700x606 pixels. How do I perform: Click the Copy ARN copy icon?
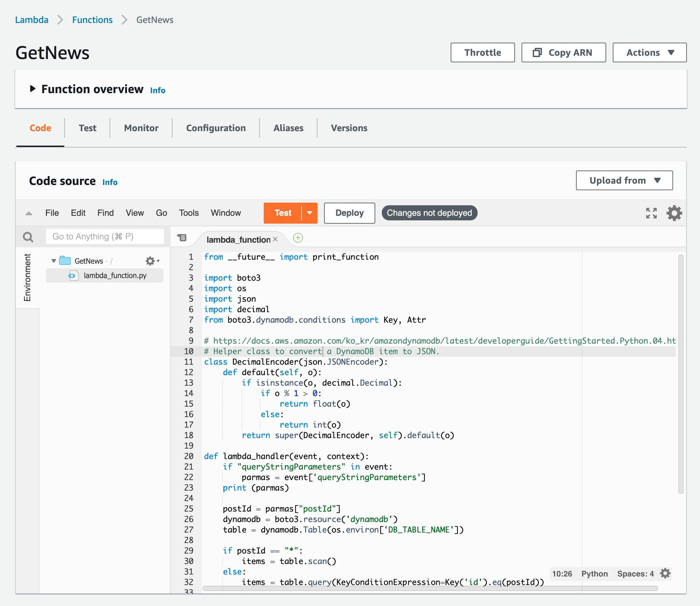(x=537, y=52)
